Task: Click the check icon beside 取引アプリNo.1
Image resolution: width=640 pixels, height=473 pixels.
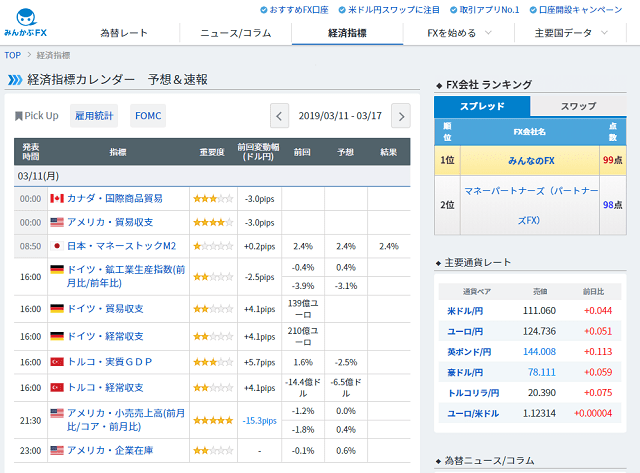Action: click(453, 10)
